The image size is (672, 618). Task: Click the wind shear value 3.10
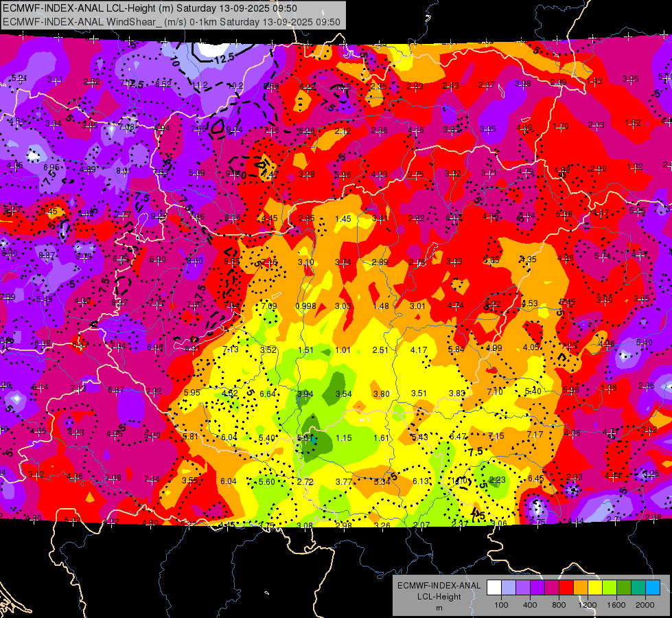coord(306,262)
